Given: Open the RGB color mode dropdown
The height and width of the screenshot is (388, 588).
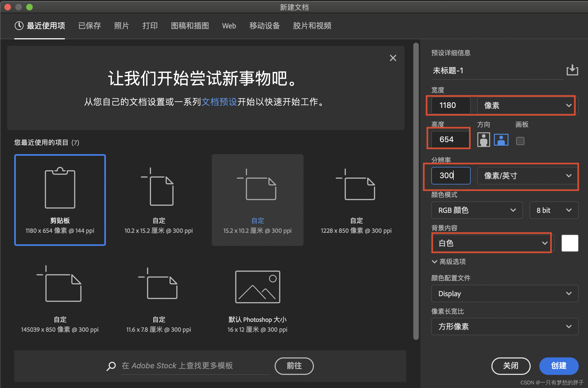Looking at the screenshot, I should [477, 210].
